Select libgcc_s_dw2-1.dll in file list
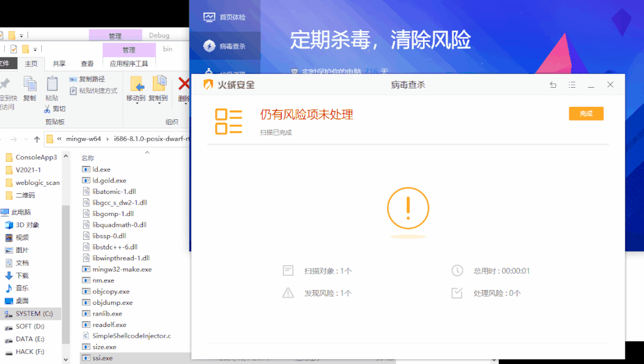Viewport: 644px width, 364px height. coord(115,202)
